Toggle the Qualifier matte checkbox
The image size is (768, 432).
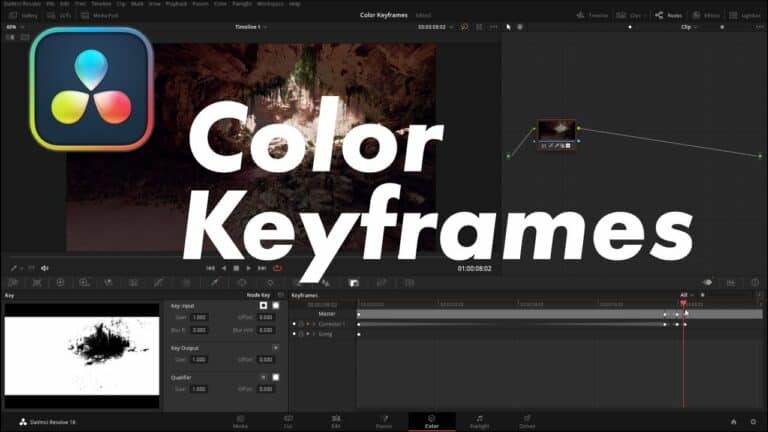(x=275, y=377)
